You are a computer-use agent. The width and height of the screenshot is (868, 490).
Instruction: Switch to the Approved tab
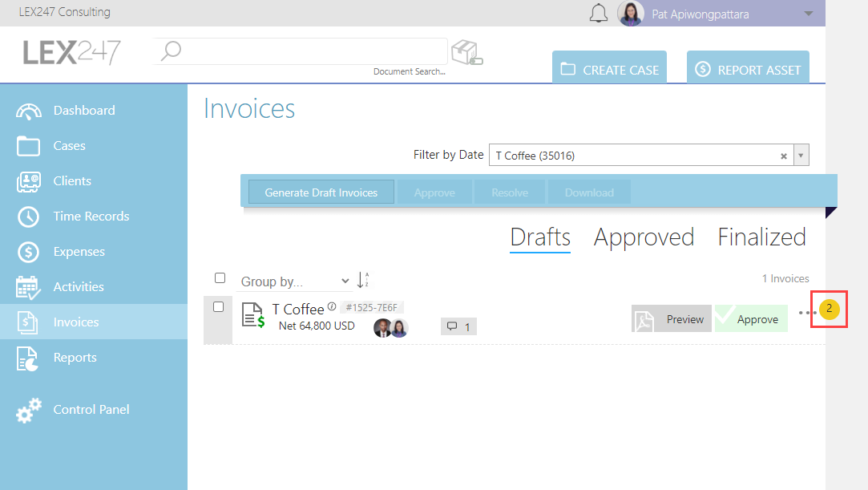pyautogui.click(x=644, y=237)
